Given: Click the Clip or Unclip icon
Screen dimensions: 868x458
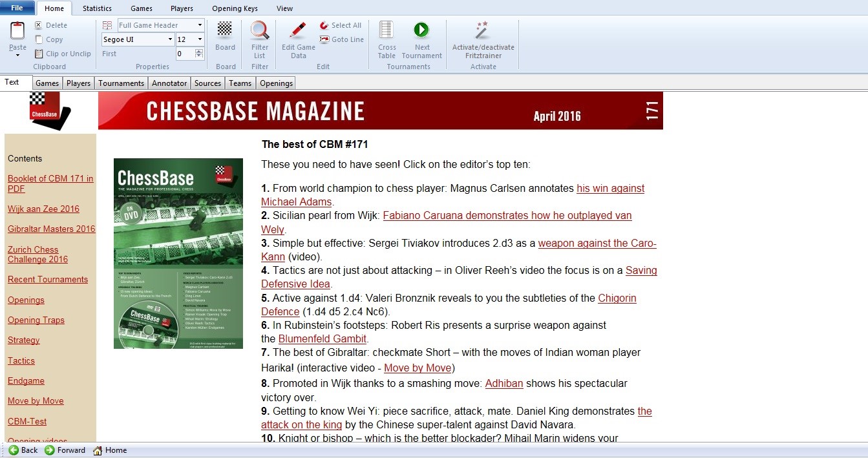Looking at the screenshot, I should click(x=39, y=54).
